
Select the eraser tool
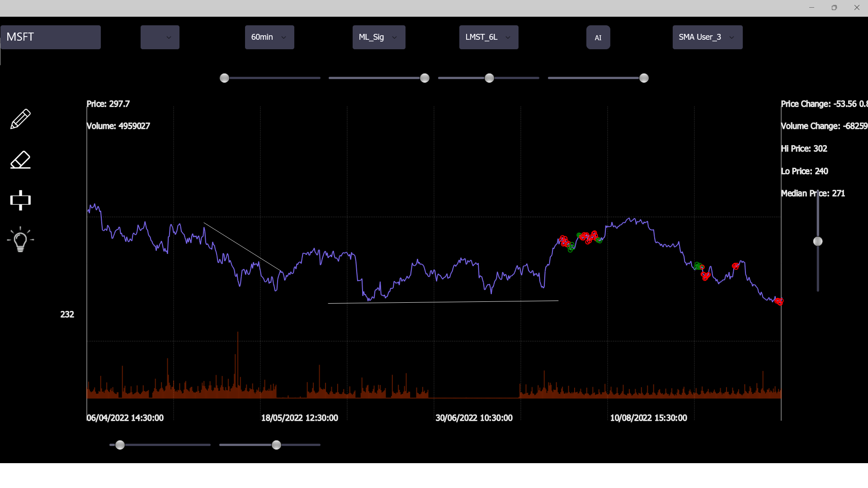coord(20,160)
